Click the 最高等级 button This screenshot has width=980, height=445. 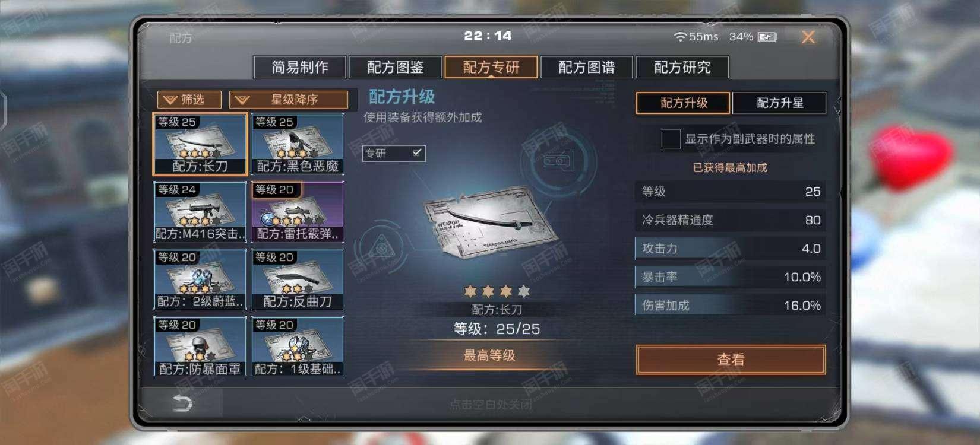(489, 355)
